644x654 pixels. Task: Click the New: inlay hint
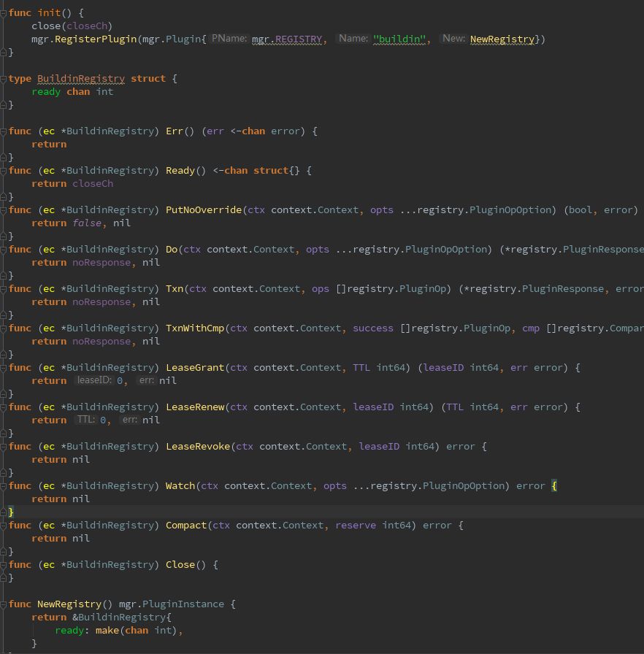coord(453,39)
